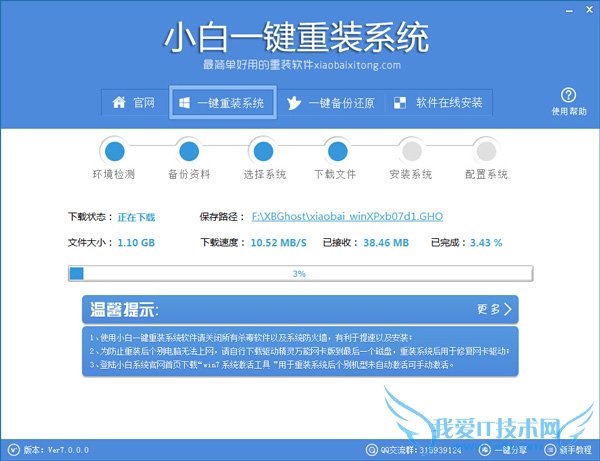
Task: Open the 软件在线安装 tab
Action: [x=439, y=103]
